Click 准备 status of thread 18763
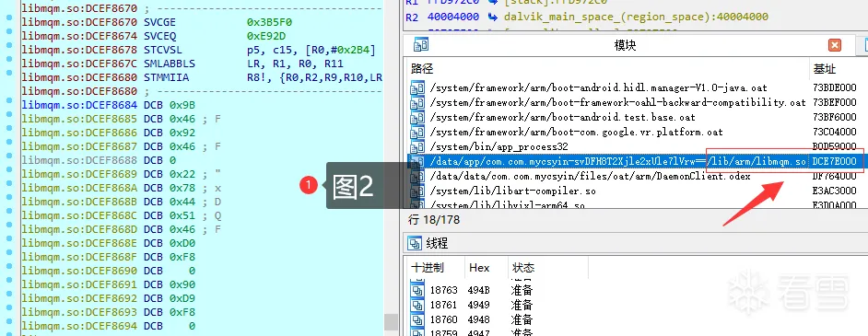 coord(522,290)
